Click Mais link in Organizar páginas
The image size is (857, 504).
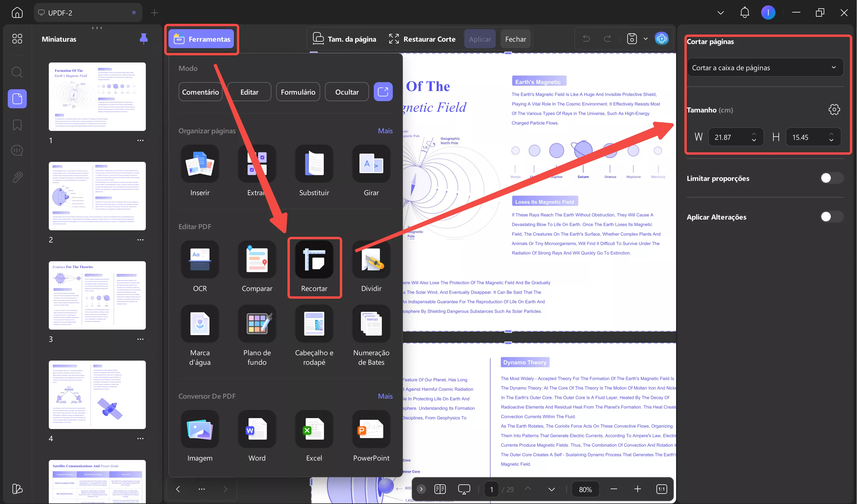click(x=385, y=131)
